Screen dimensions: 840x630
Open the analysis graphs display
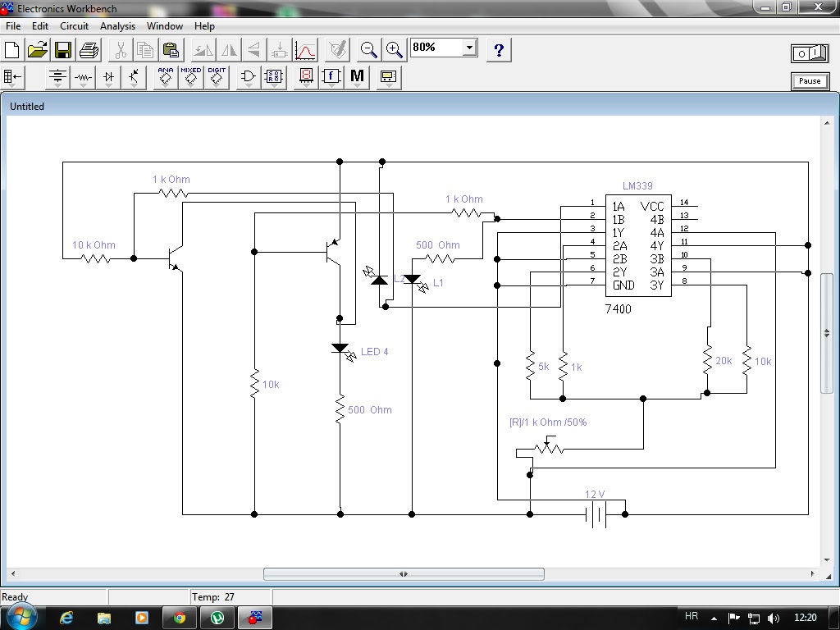click(x=305, y=50)
